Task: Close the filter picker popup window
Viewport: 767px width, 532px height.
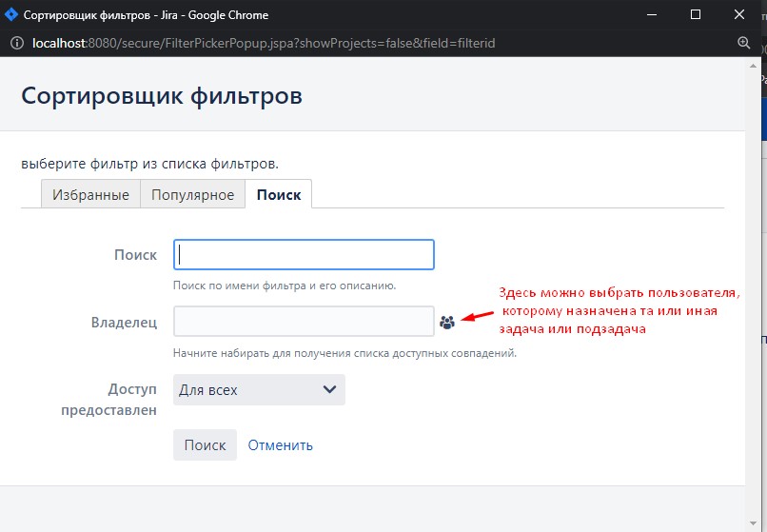Action: (x=739, y=14)
